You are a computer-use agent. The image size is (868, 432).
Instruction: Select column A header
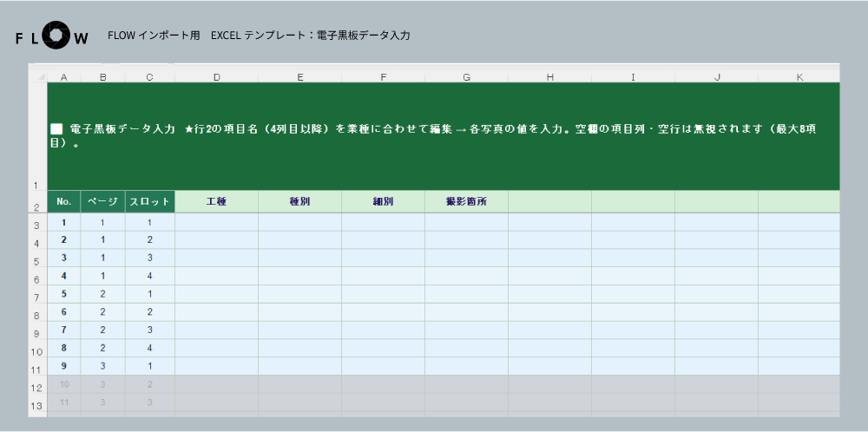point(63,77)
